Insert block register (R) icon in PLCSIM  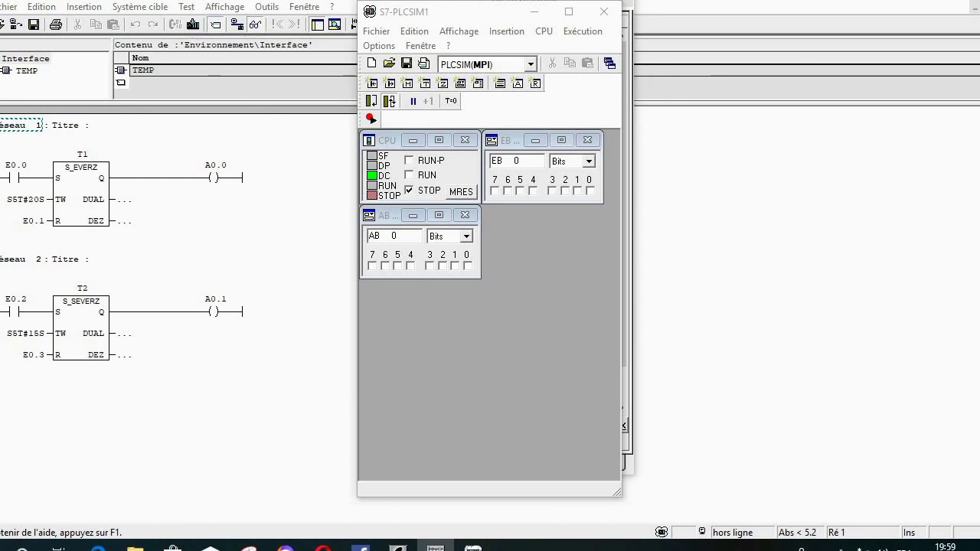click(x=535, y=83)
